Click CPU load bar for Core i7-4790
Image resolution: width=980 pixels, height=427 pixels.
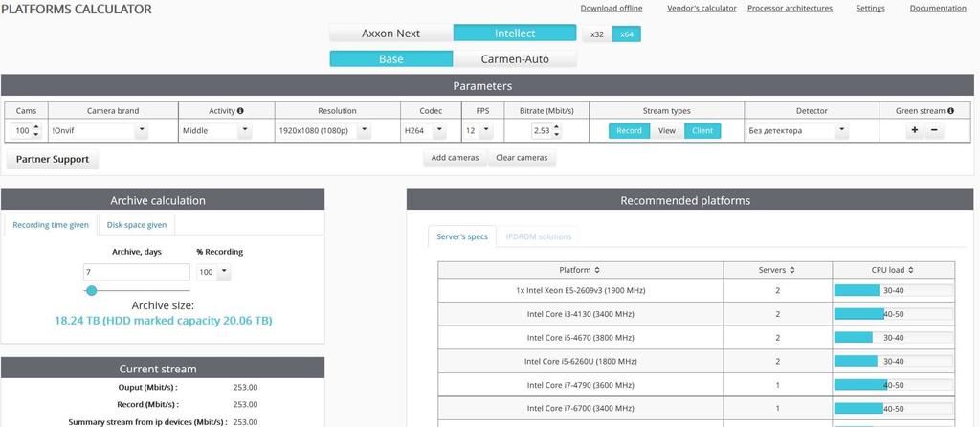click(894, 385)
